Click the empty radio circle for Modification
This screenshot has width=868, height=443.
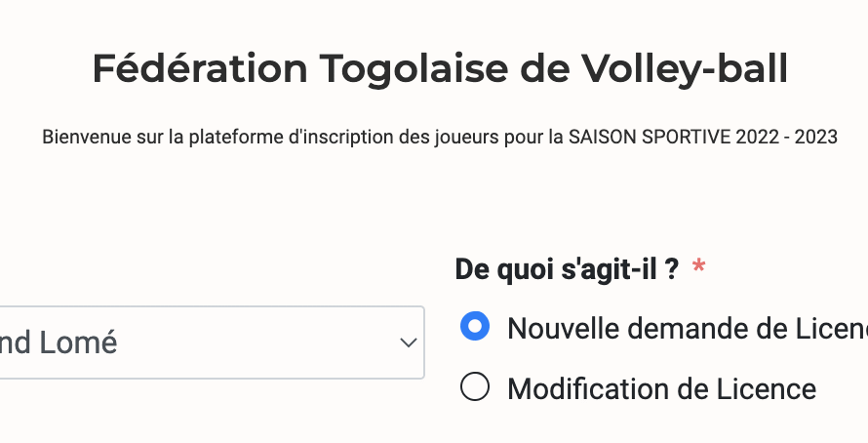(474, 388)
